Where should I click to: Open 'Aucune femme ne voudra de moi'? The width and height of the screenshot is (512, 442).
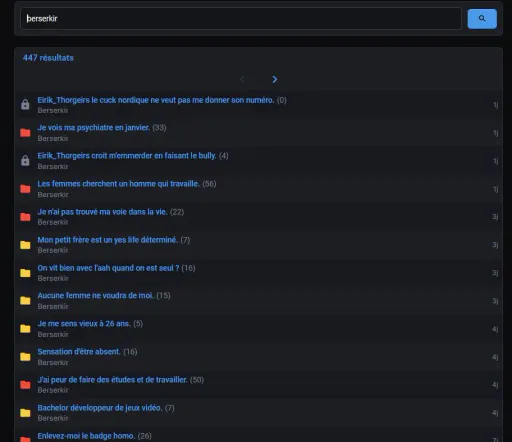(96, 296)
